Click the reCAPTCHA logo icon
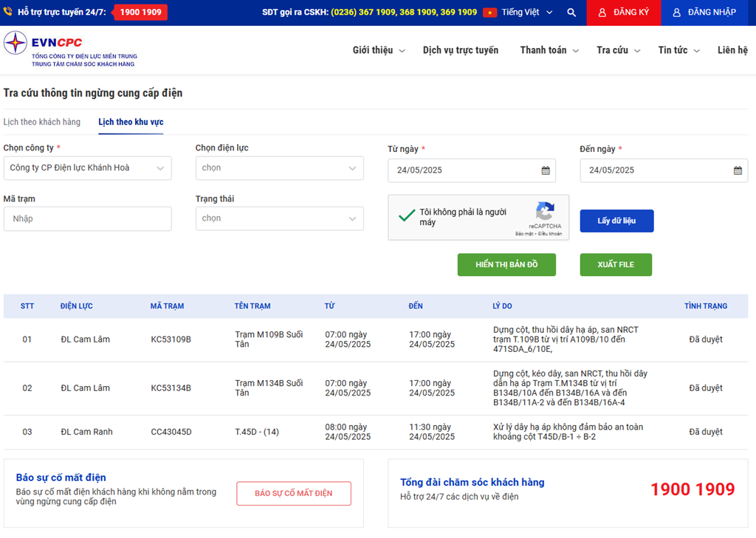756x538 pixels. (x=545, y=211)
